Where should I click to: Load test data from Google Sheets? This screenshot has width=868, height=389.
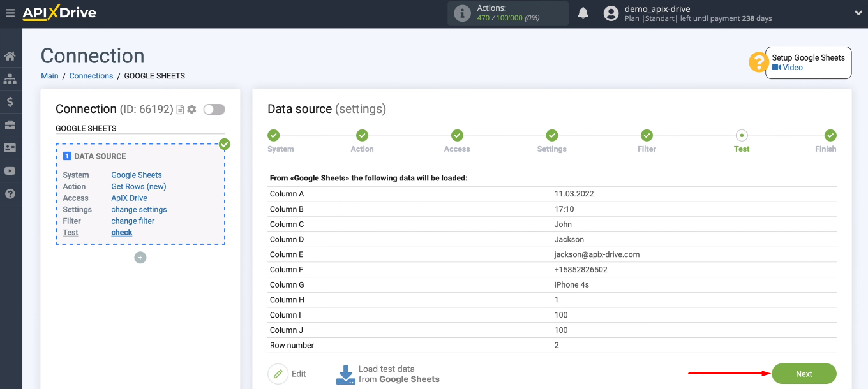click(x=388, y=374)
